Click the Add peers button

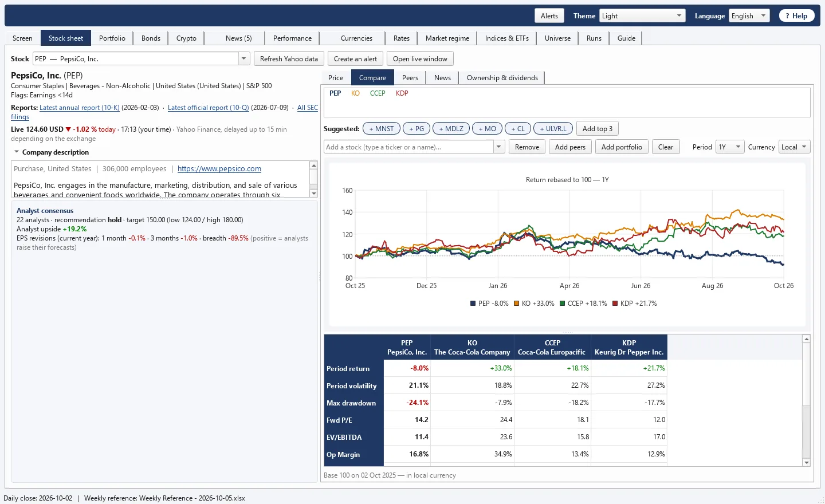click(x=570, y=147)
